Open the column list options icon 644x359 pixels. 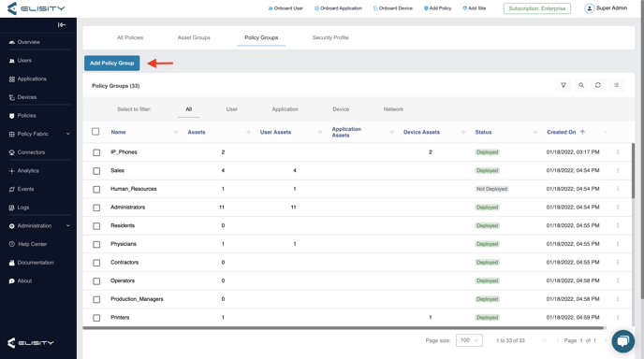[616, 85]
